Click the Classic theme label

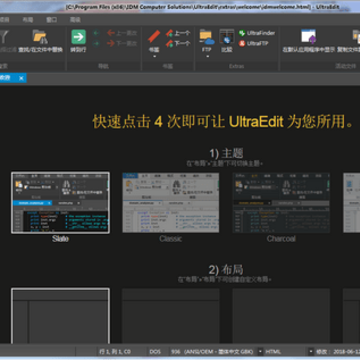[x=171, y=239]
